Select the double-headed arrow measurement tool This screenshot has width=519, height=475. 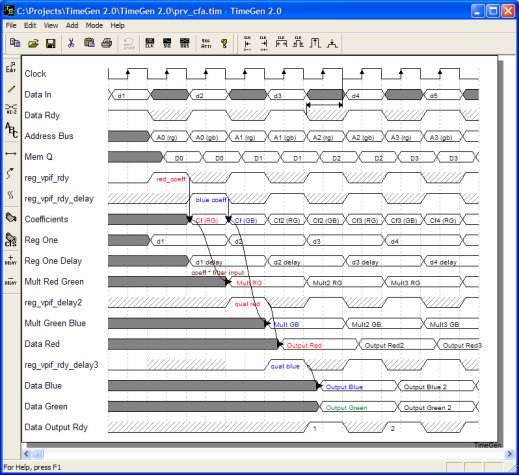[x=11, y=154]
